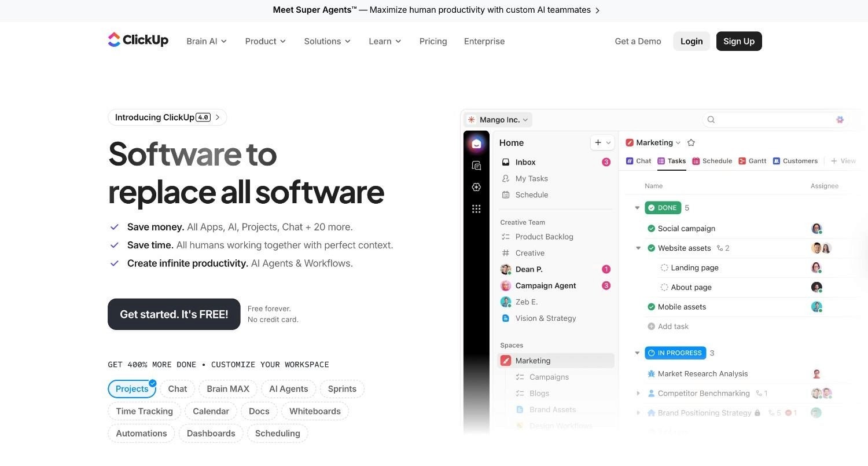The width and height of the screenshot is (868, 466).
Task: Toggle the Mobile assets done checkmark
Action: click(652, 307)
